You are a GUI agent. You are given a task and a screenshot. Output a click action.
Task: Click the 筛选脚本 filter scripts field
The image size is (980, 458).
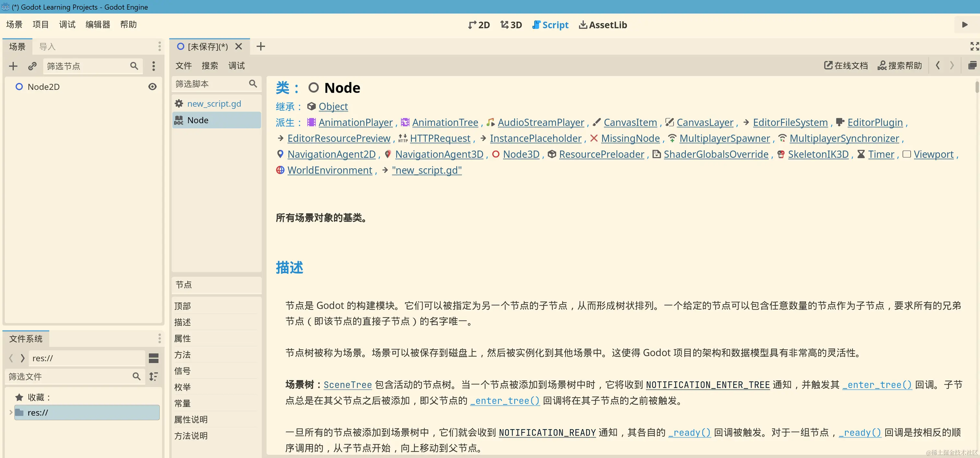coord(209,84)
